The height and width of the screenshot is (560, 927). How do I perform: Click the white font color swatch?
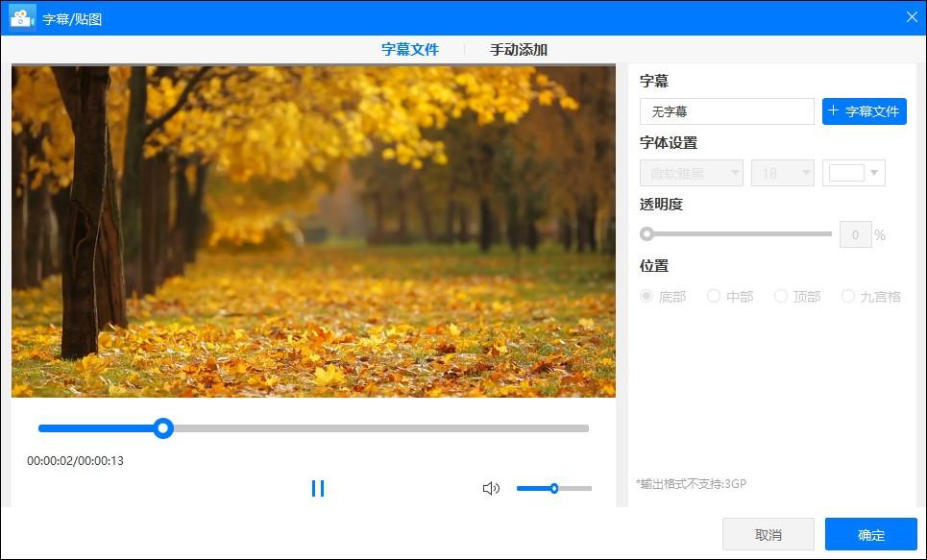tap(846, 173)
